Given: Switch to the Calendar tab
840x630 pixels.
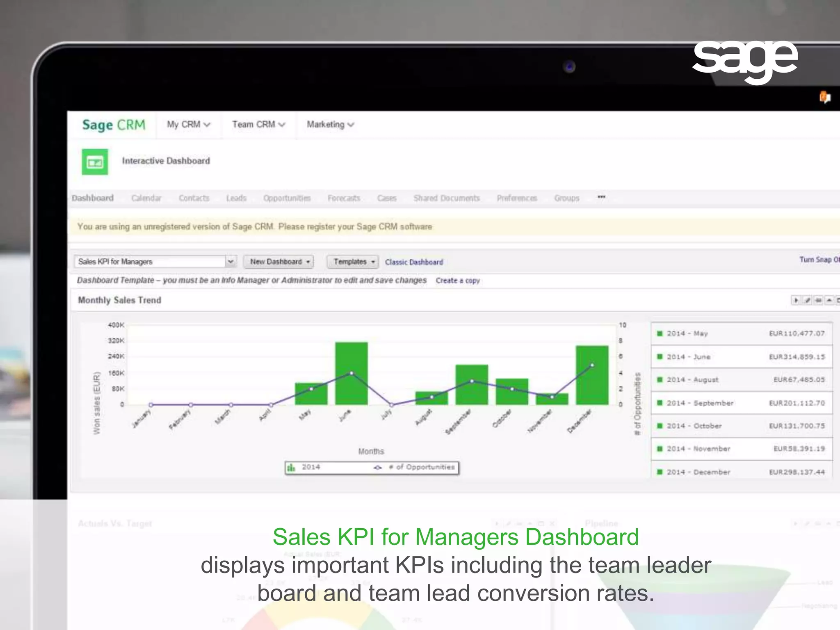Looking at the screenshot, I should click(146, 198).
